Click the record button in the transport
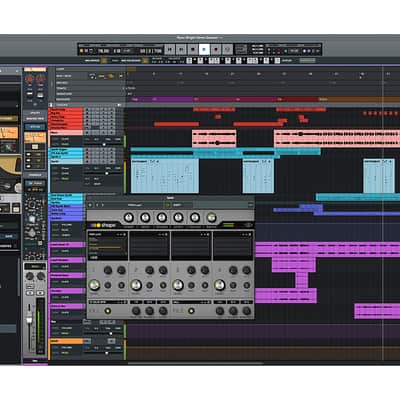This screenshot has width=400, height=400. (216, 50)
